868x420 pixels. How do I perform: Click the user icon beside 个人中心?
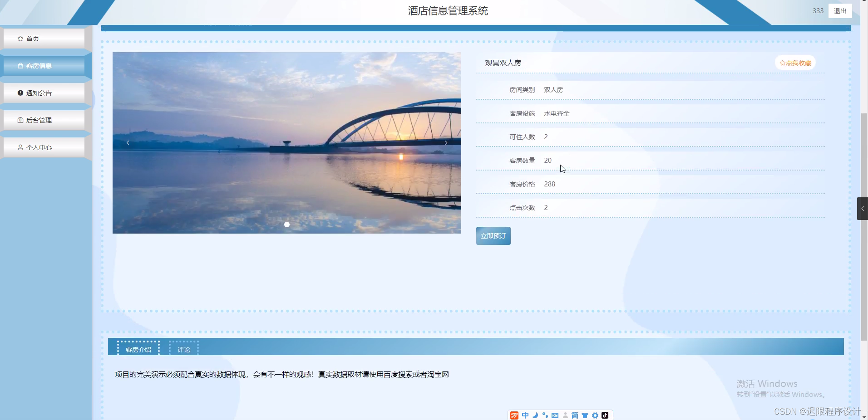pos(20,147)
